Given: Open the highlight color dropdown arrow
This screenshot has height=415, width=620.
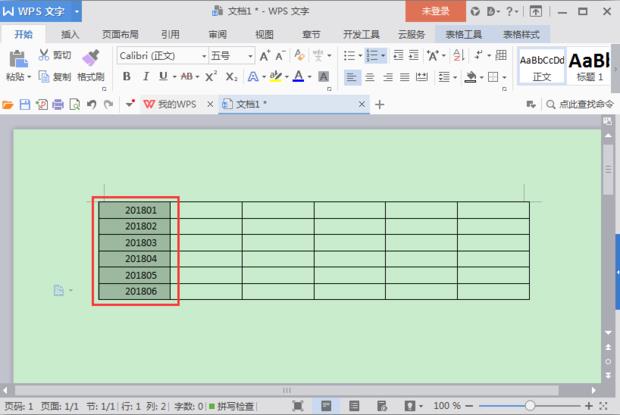Looking at the screenshot, I should [286, 77].
